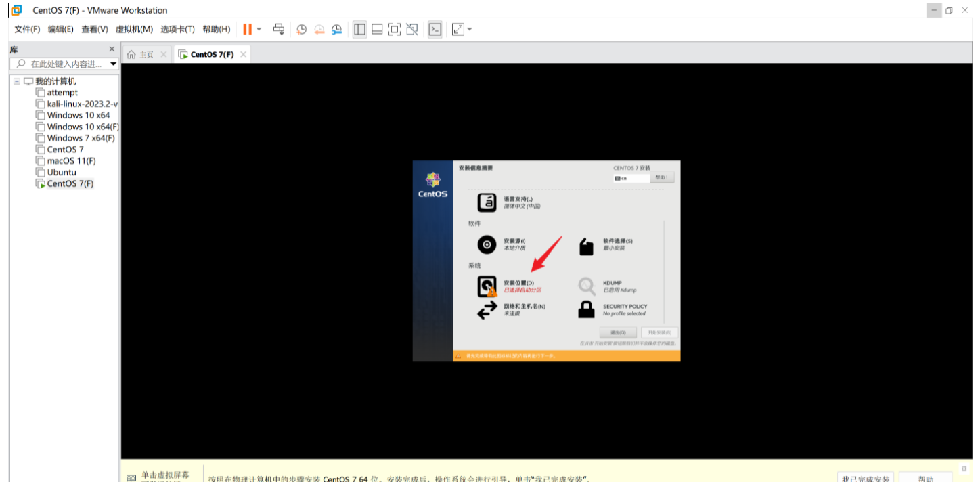
Task: Click the VMware Workstation title bar logo
Action: pos(16,10)
